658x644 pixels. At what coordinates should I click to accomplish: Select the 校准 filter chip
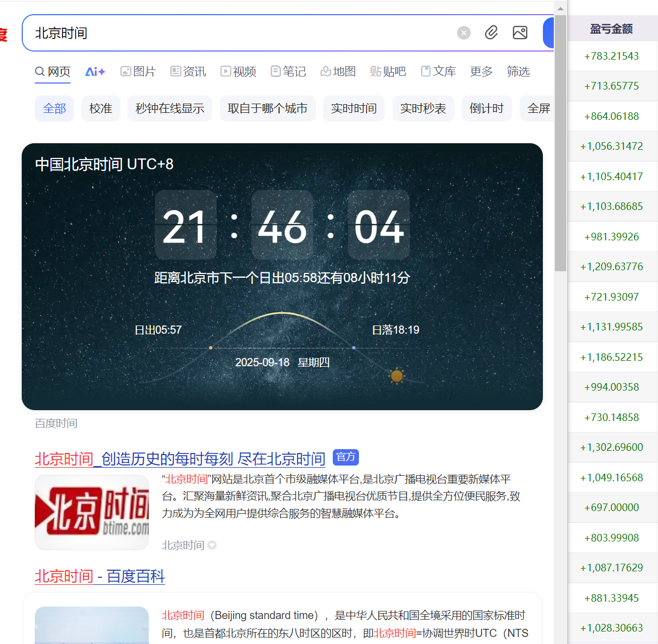(100, 109)
